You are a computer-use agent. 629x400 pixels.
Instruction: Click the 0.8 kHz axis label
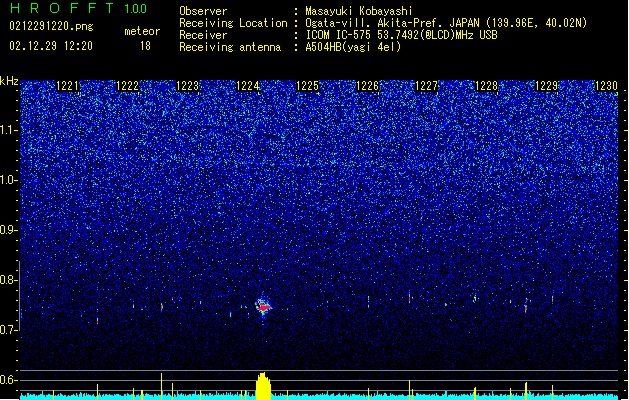tap(8, 280)
